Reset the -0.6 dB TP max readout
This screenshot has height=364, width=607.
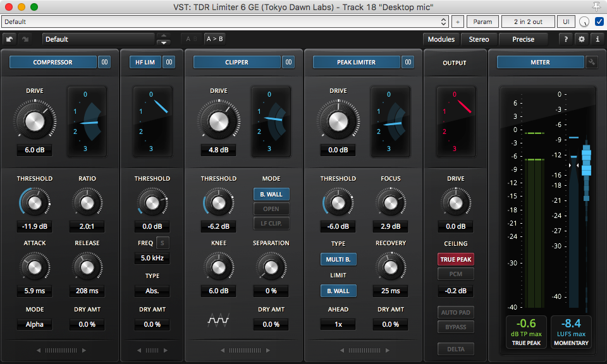[x=526, y=332]
